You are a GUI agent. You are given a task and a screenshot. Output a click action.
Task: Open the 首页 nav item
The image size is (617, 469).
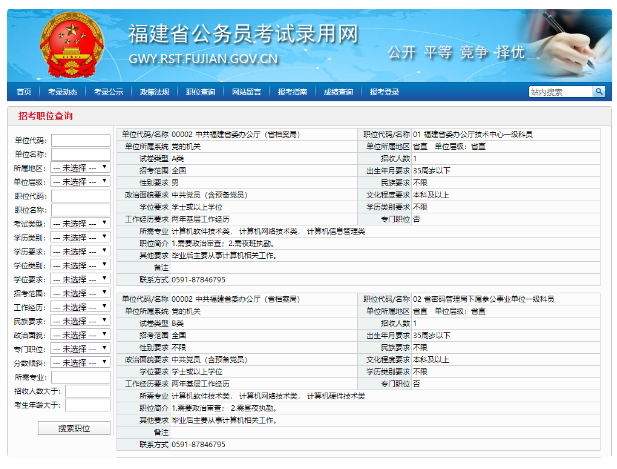[x=24, y=92]
